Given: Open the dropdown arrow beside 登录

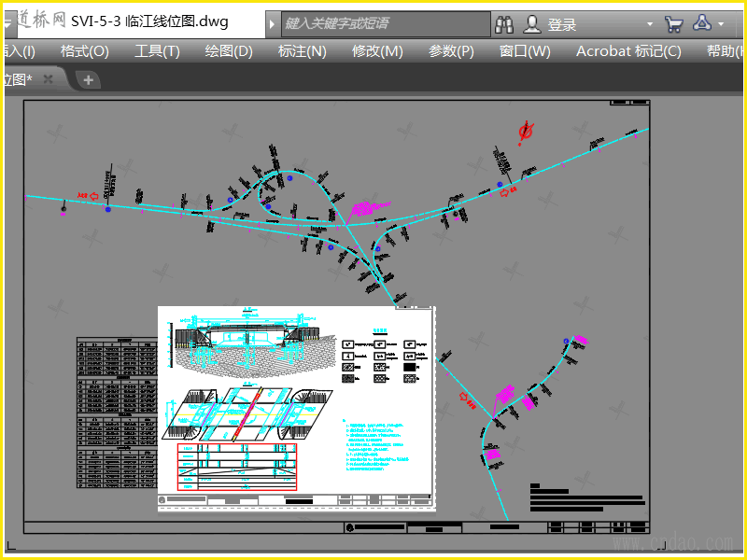Looking at the screenshot, I should (x=650, y=24).
